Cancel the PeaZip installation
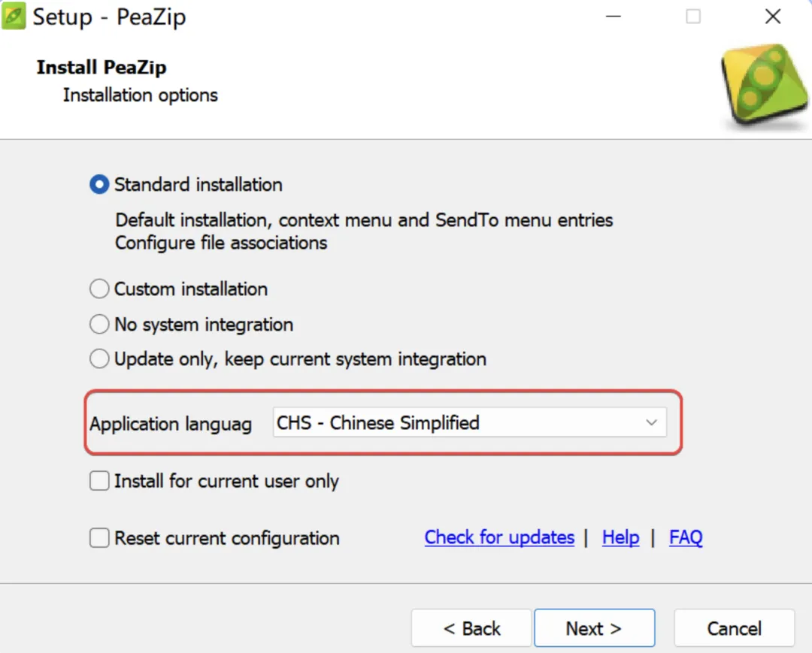 (x=734, y=628)
